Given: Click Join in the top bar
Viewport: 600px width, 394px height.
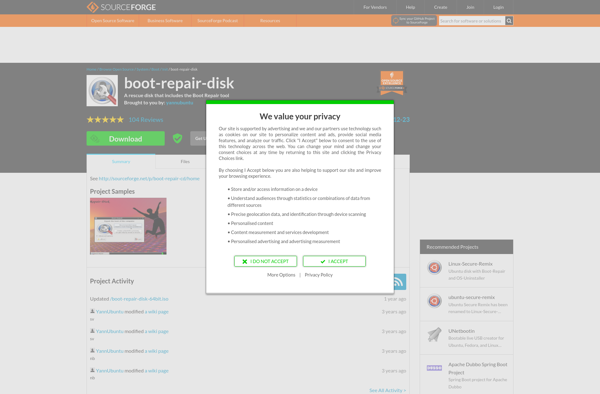Looking at the screenshot, I should point(470,7).
